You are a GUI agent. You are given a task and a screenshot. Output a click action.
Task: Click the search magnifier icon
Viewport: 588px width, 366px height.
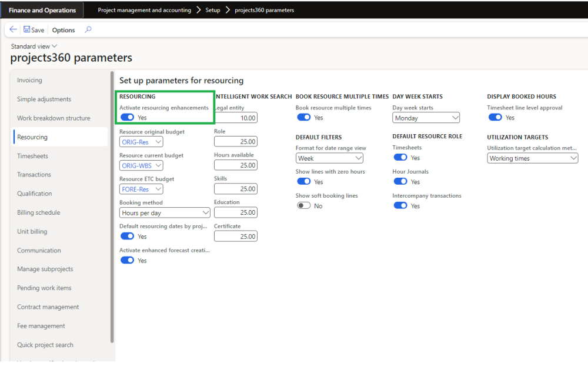88,30
